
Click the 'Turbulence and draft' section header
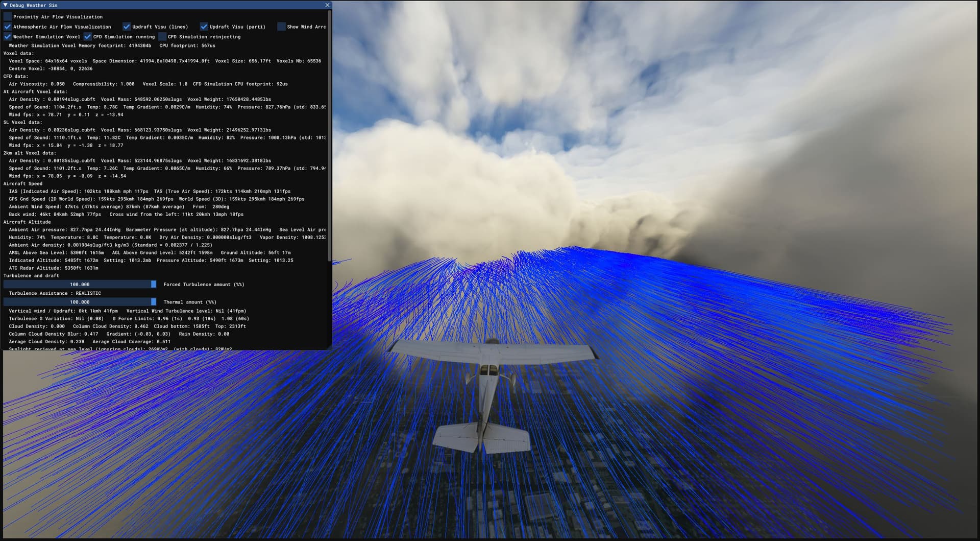(x=32, y=275)
